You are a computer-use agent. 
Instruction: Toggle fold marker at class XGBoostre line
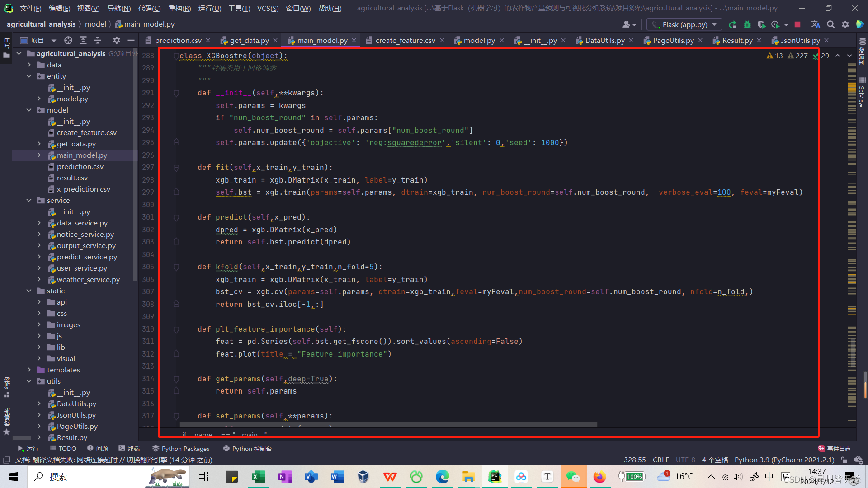176,56
